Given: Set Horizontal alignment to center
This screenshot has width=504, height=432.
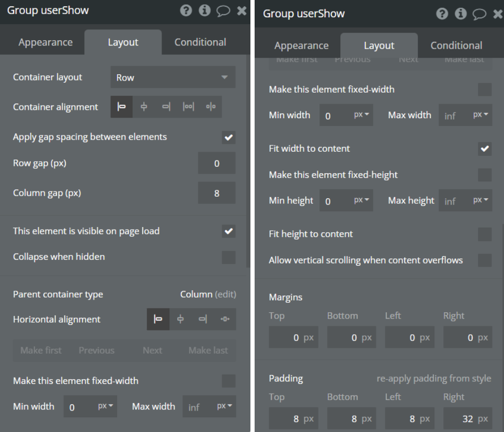Looking at the screenshot, I should click(x=180, y=320).
